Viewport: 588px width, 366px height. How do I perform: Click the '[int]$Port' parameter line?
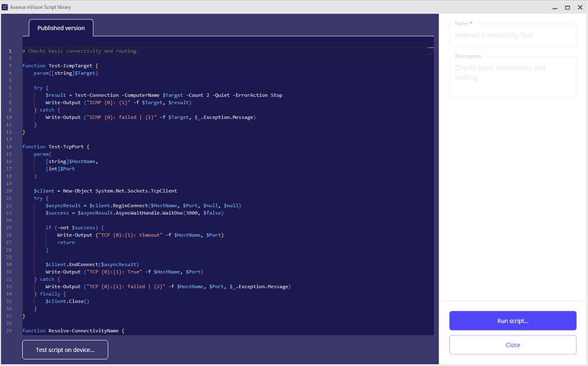pos(60,169)
